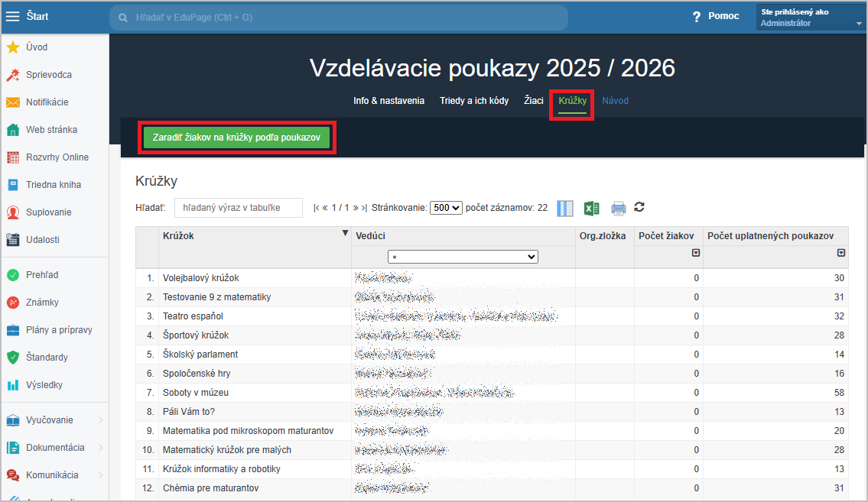Image resolution: width=868 pixels, height=502 pixels.
Task: Open the hamburger Štart menu icon
Action: click(13, 16)
